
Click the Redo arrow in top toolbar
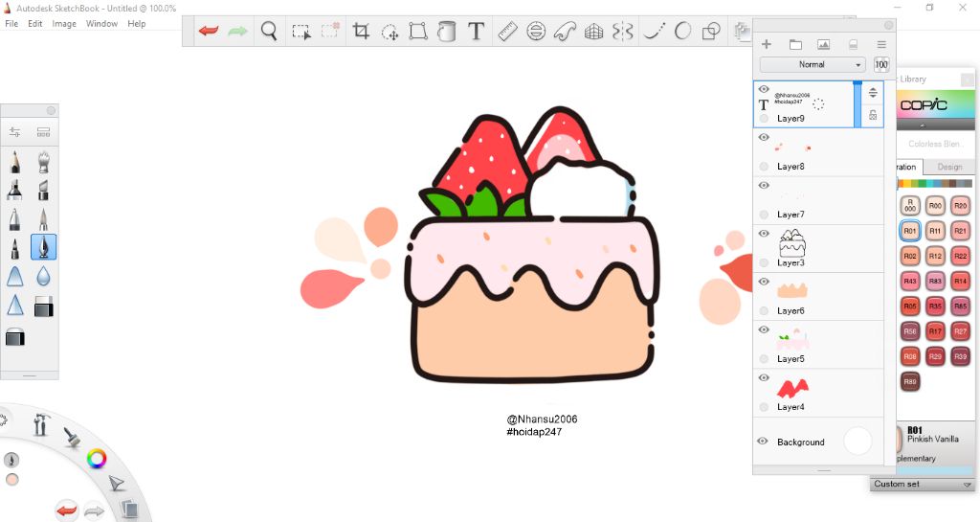[x=237, y=31]
